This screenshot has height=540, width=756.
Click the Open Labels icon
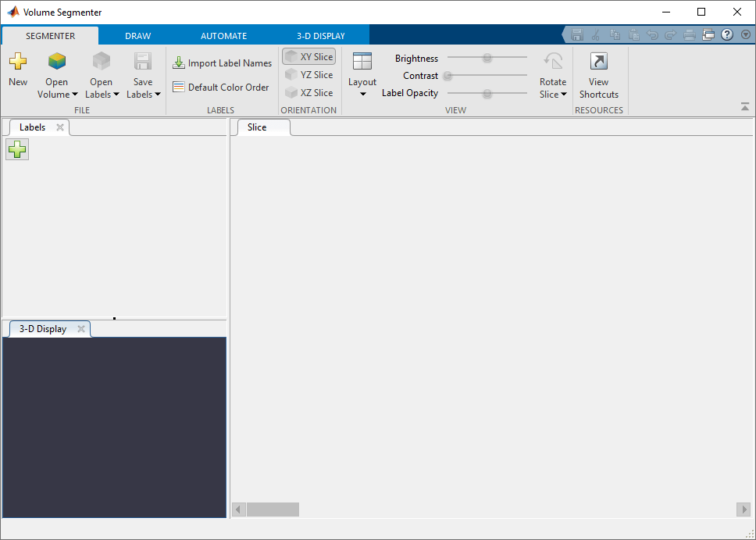point(102,61)
